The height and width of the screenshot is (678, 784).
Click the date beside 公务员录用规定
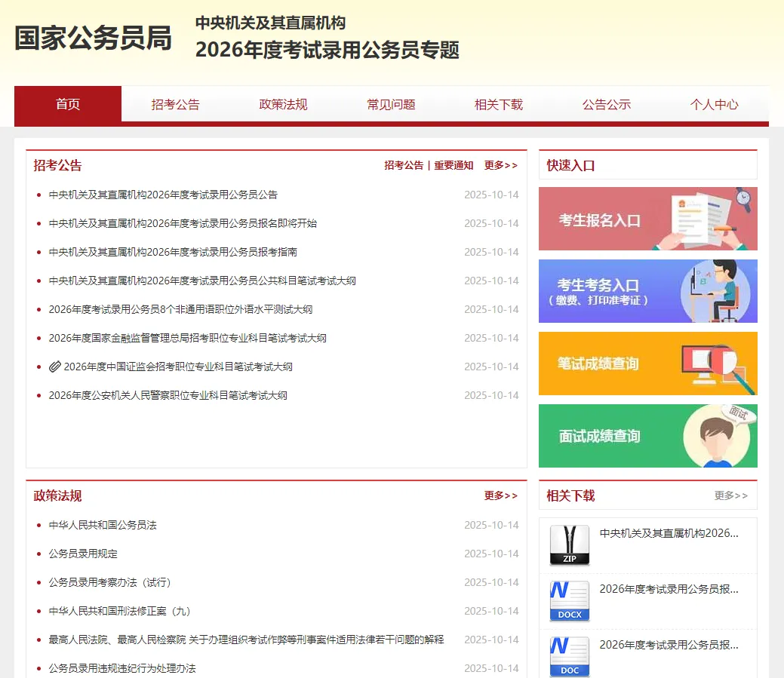pos(491,554)
